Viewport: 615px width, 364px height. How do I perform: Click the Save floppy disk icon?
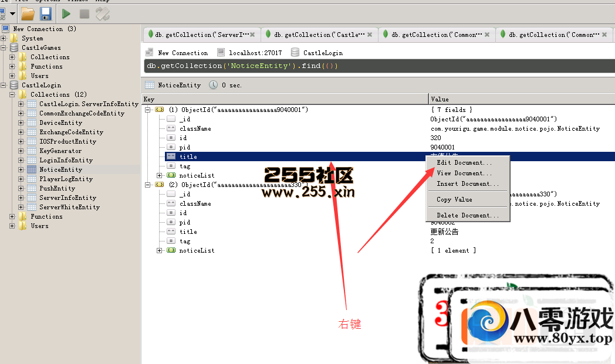45,13
